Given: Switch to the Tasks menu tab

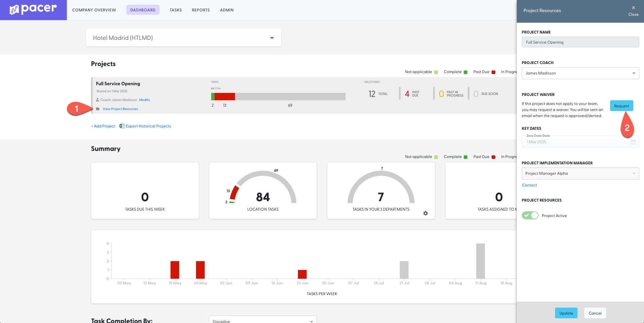Looking at the screenshot, I should click(176, 10).
